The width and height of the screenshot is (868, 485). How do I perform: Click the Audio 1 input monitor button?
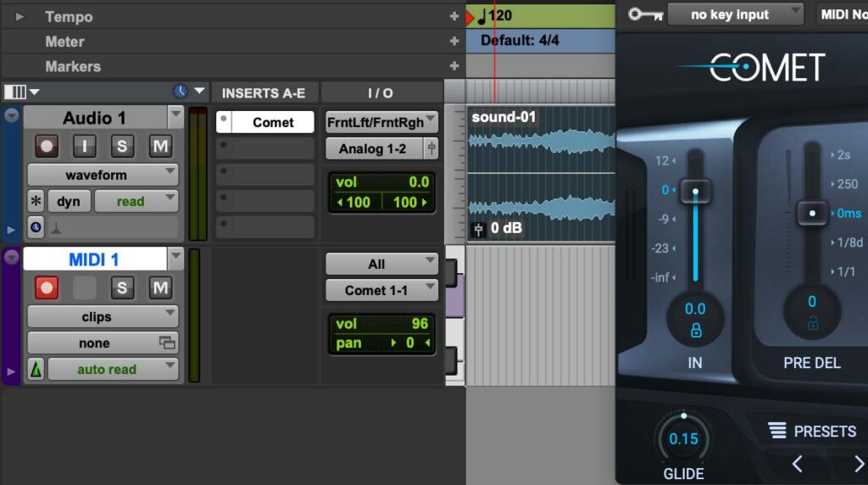point(84,146)
